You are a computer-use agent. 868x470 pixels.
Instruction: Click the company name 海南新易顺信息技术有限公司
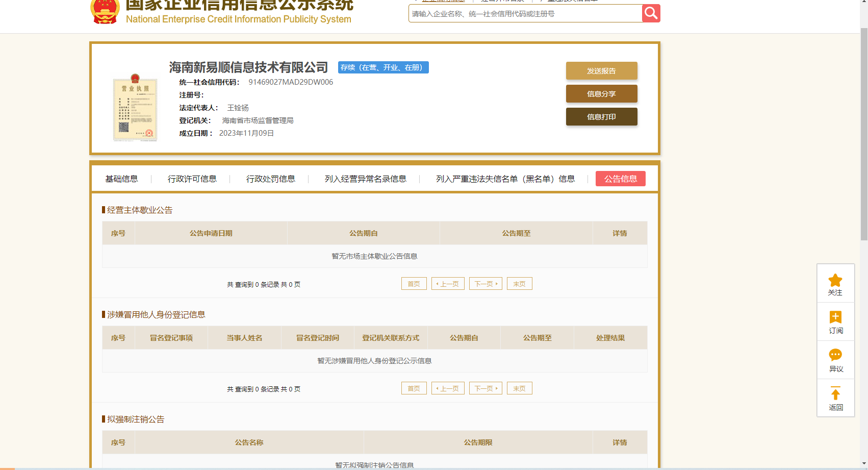(x=248, y=67)
